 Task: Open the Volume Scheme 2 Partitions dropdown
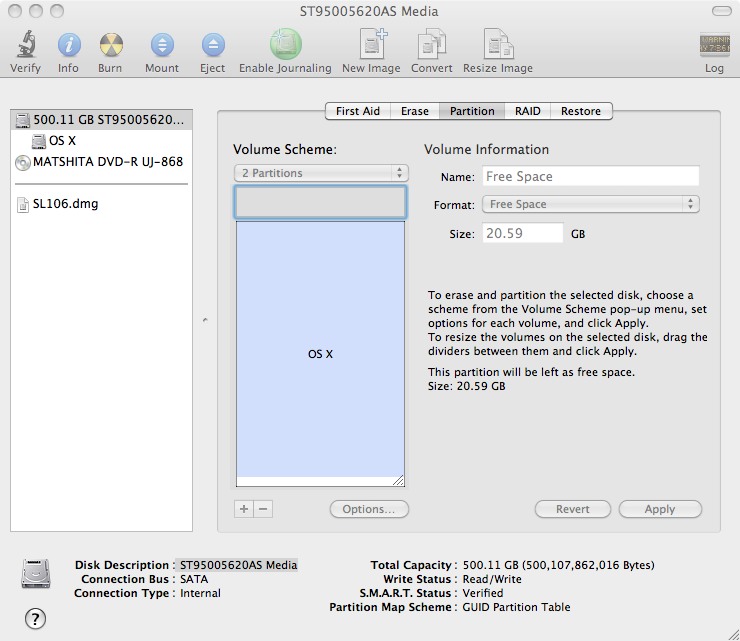point(321,173)
